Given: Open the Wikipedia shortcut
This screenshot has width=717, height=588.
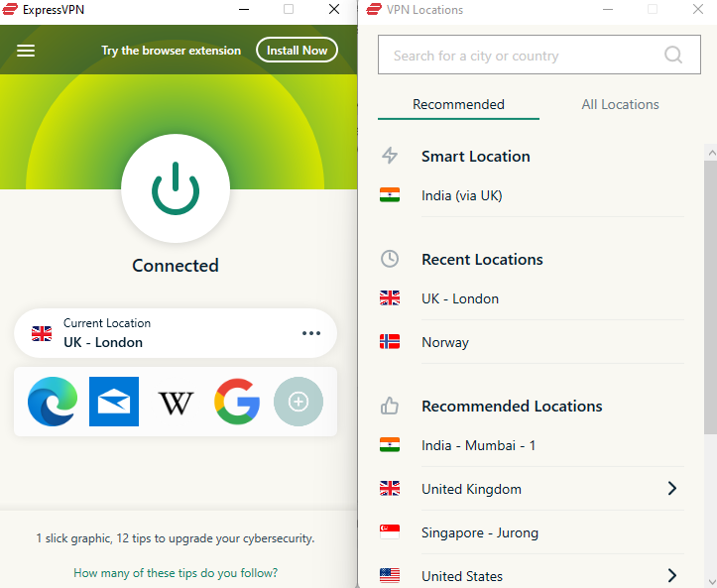Looking at the screenshot, I should tap(176, 403).
